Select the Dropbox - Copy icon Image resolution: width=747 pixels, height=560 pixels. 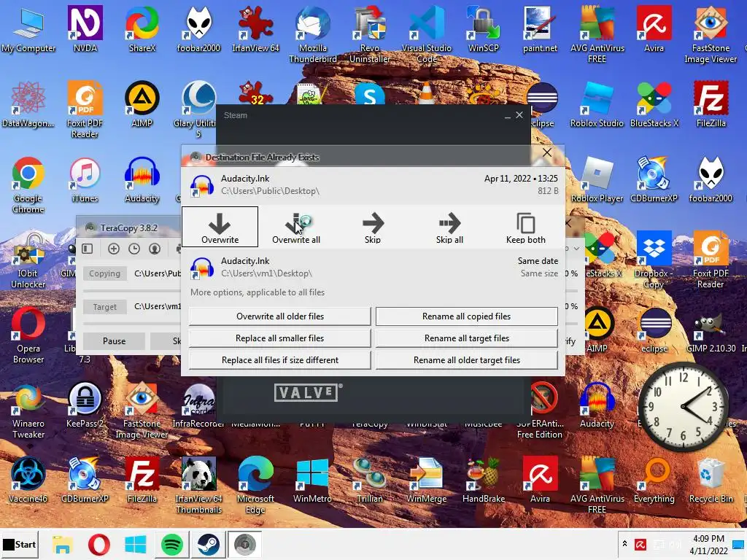point(654,260)
